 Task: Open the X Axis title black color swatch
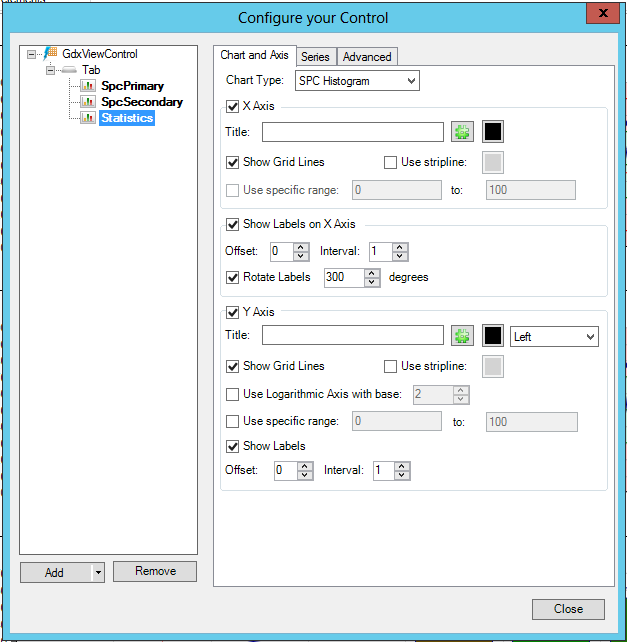coord(493,132)
